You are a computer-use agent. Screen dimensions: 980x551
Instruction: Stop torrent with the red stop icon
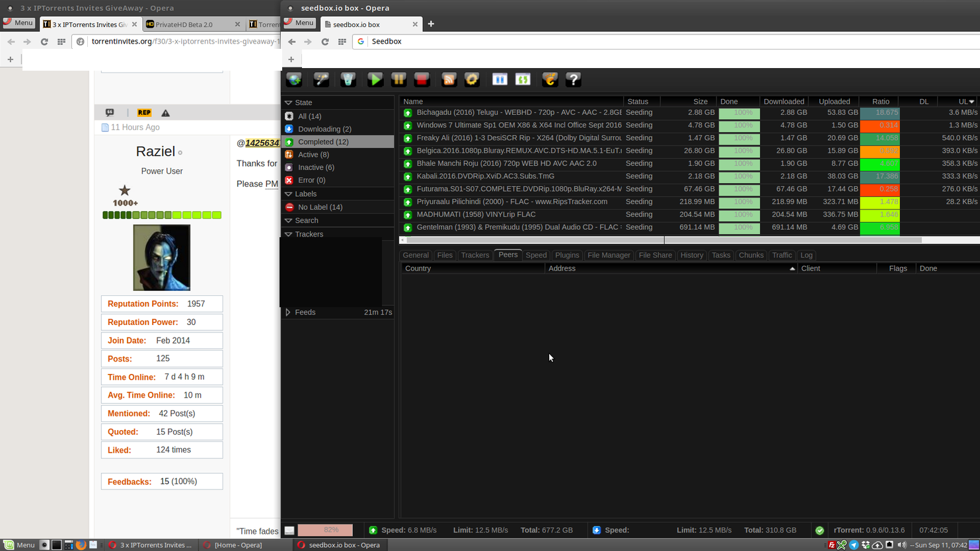click(422, 79)
